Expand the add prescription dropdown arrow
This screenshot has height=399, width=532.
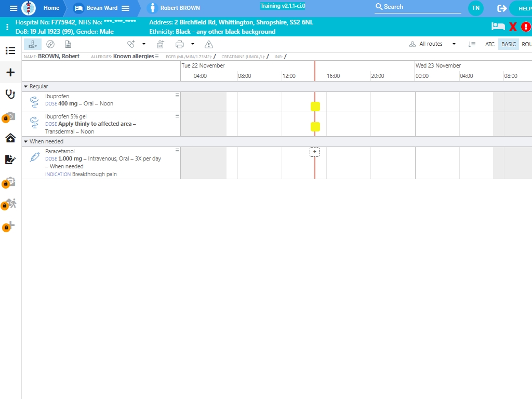[144, 44]
